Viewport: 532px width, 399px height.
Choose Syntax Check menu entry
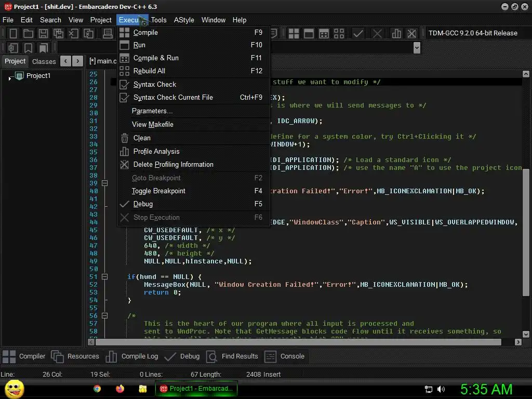[193, 84]
